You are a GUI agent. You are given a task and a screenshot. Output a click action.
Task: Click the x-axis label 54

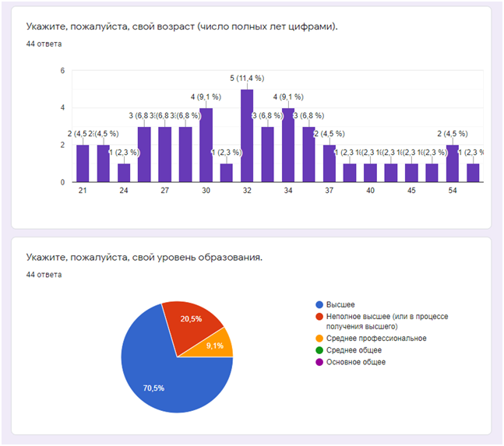(453, 191)
